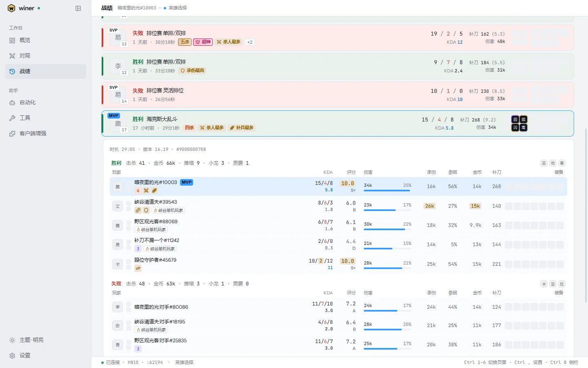Click the damage bar for 野区观光客#88069

[x=387, y=229]
